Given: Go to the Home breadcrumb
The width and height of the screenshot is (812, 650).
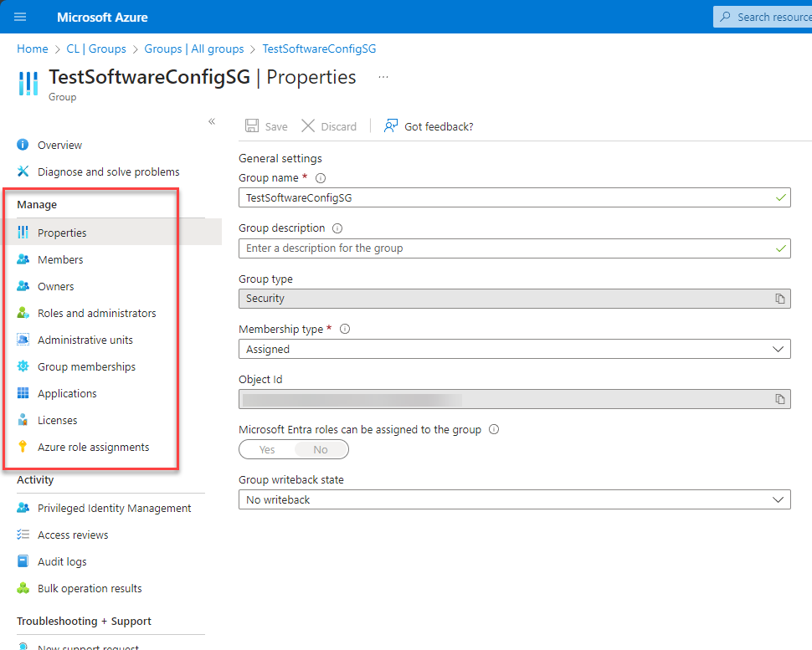Looking at the screenshot, I should click(32, 49).
